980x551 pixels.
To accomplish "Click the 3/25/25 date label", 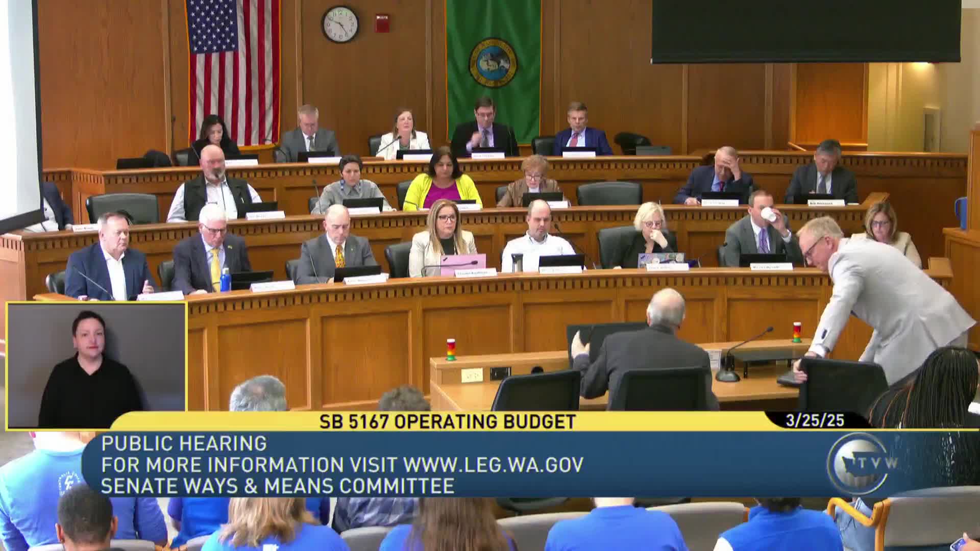I will (x=815, y=421).
